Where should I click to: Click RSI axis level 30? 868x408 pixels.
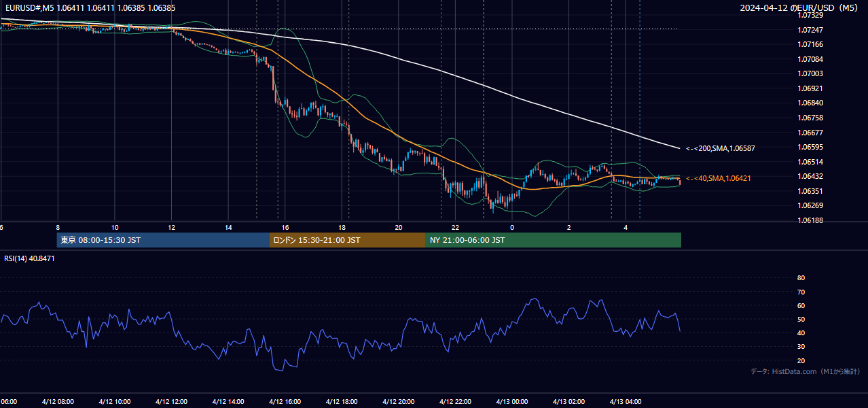pos(801,346)
